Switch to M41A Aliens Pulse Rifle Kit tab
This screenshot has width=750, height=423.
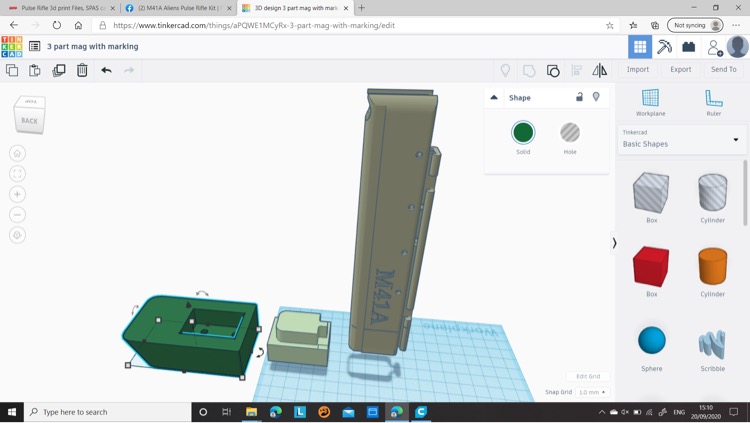(178, 8)
